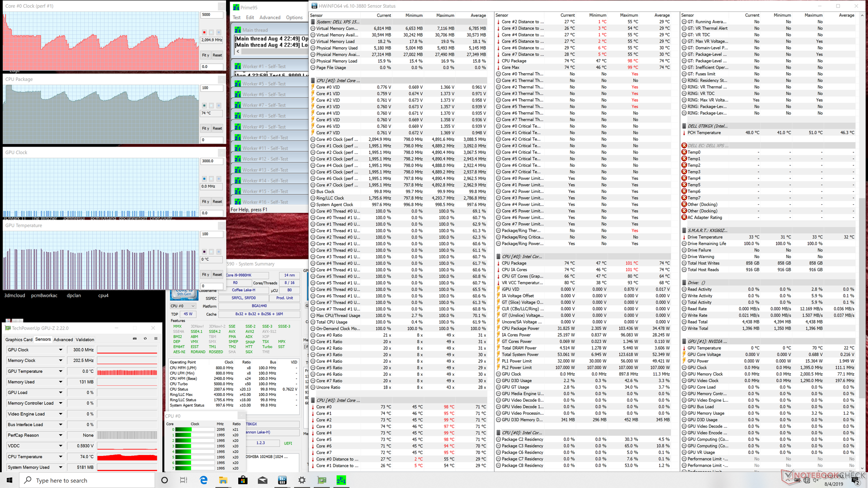Open the Microsoft Store taskbar icon
The image size is (868, 488).
[x=243, y=480]
